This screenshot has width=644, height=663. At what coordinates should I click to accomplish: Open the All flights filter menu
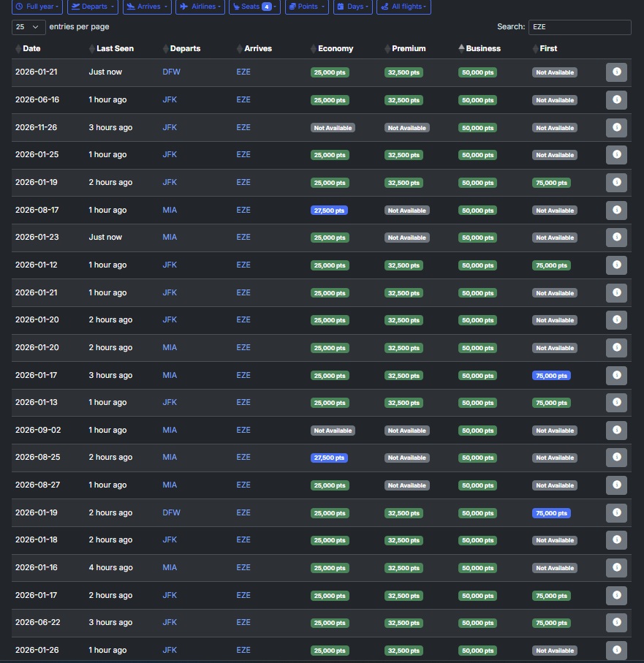(x=404, y=7)
